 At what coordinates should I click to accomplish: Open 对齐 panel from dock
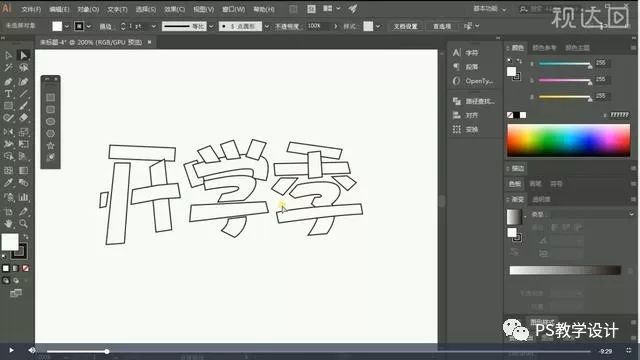(x=466, y=116)
